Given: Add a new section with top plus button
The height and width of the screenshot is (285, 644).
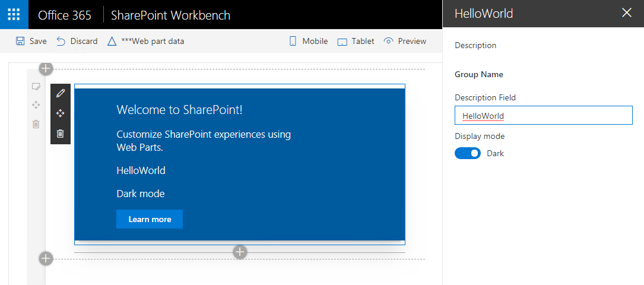Looking at the screenshot, I should [46, 69].
